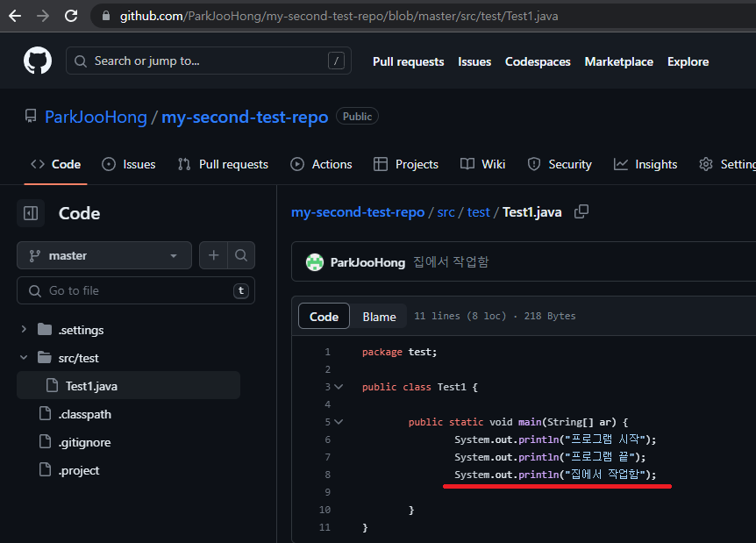Click ParkJooHong's avatar in commit bar
Image resolution: width=756 pixels, height=543 pixels.
pyautogui.click(x=315, y=262)
